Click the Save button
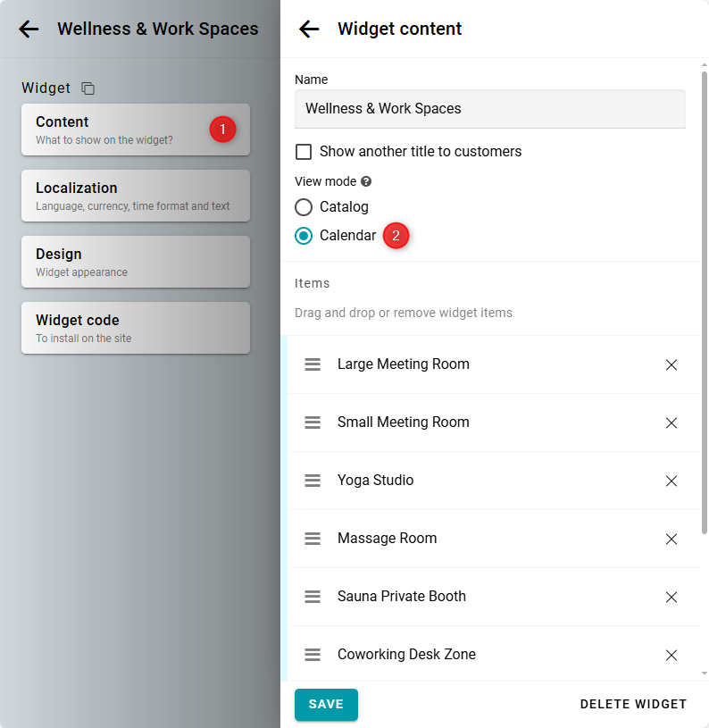The height and width of the screenshot is (728, 709). point(326,704)
